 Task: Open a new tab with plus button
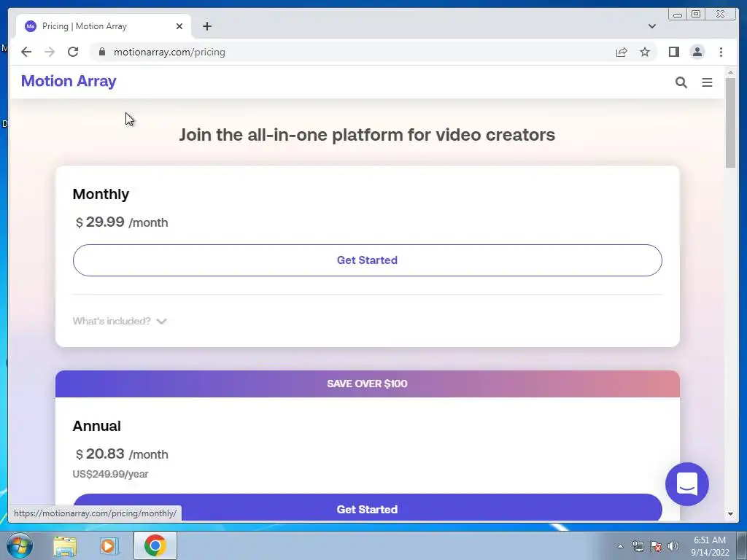click(x=206, y=26)
